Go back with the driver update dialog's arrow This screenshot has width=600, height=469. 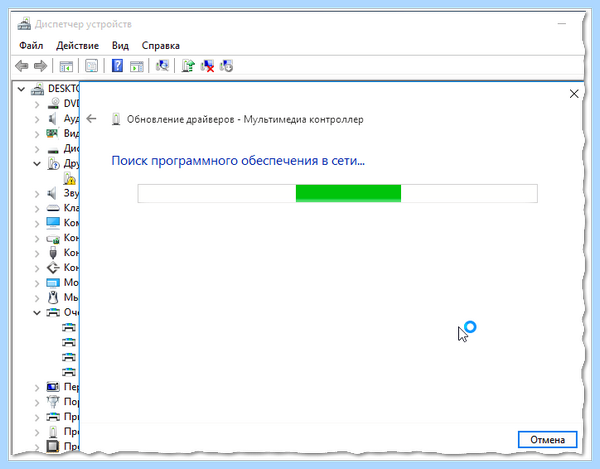[x=91, y=119]
